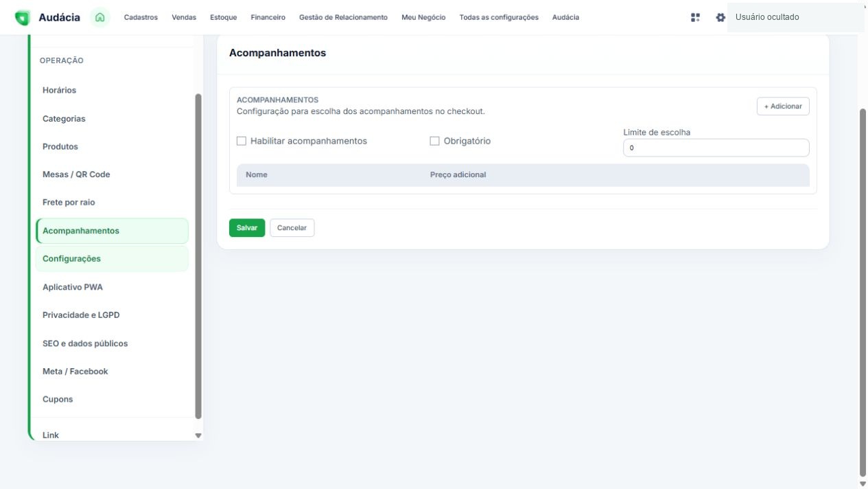Open the Vendas menu
This screenshot has width=868, height=489.
click(184, 17)
